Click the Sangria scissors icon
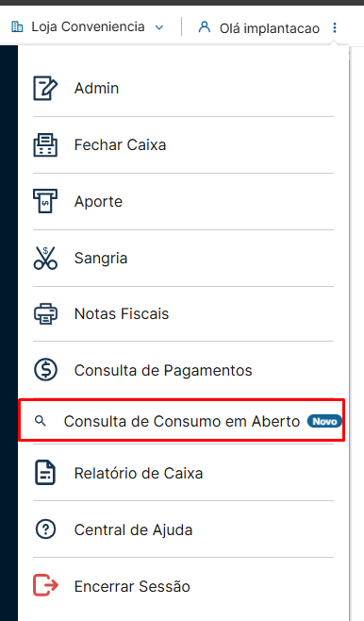364x621 pixels. [45, 258]
